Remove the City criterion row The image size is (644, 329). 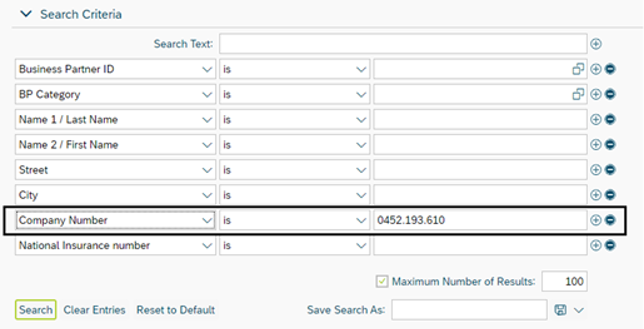point(610,195)
